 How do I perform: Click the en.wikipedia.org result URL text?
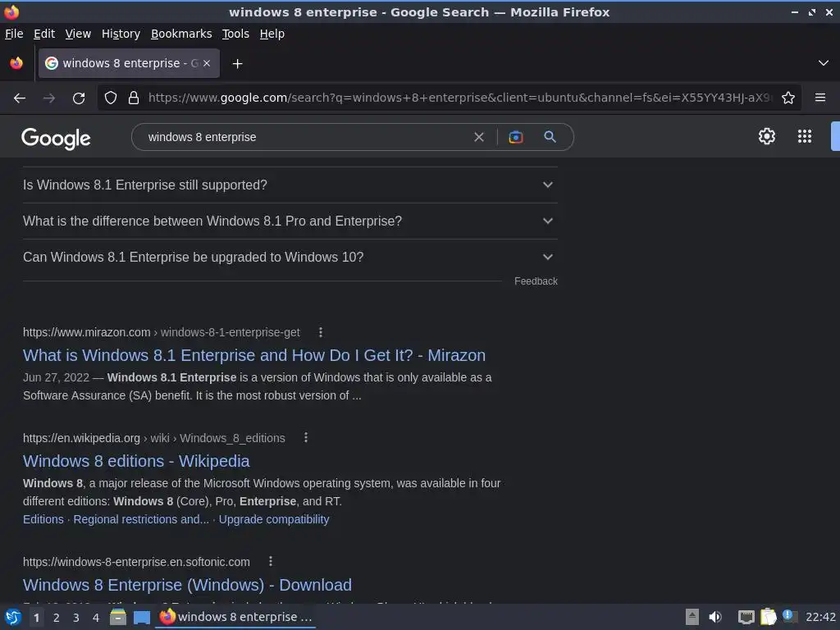[x=153, y=438]
